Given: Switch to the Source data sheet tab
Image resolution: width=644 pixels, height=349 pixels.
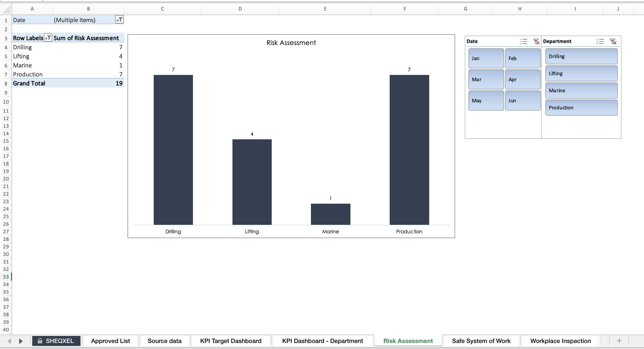Looking at the screenshot, I should (x=165, y=341).
